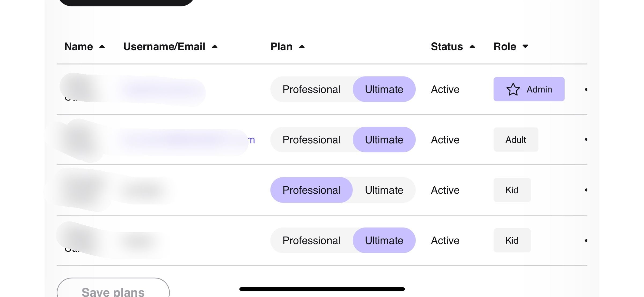644x297 pixels.
Task: Select Ultimate plan for the first Kid row
Action: (384, 190)
